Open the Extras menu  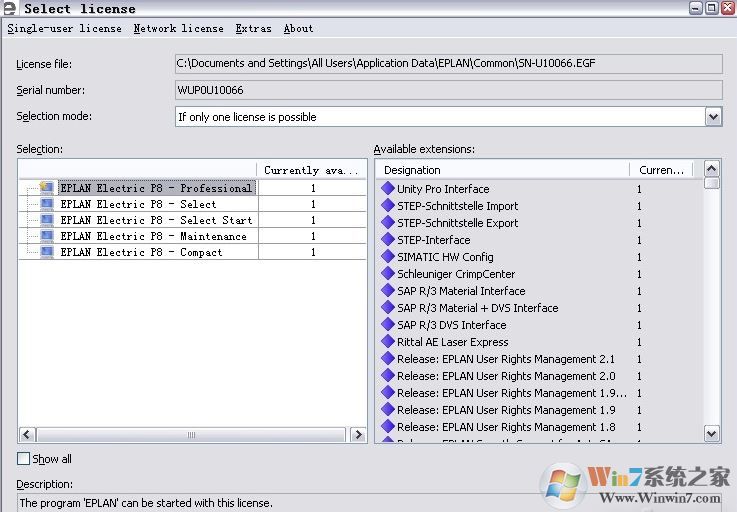pyautogui.click(x=253, y=29)
